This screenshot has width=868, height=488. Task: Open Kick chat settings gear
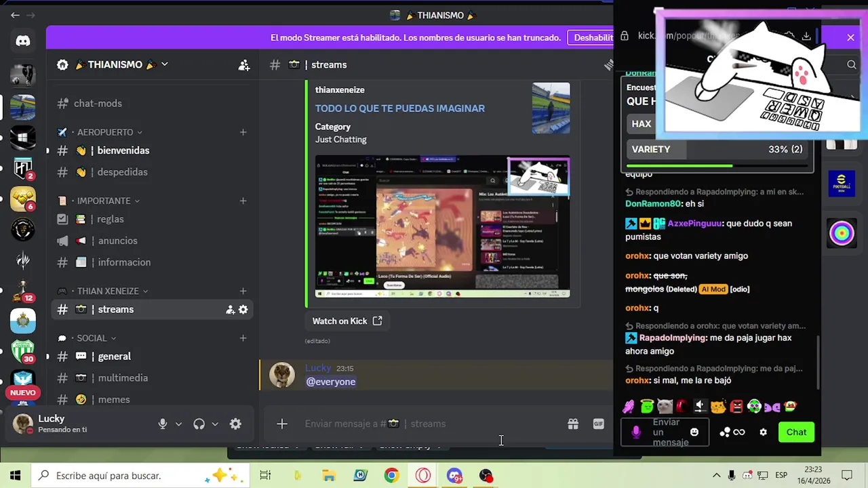point(763,432)
